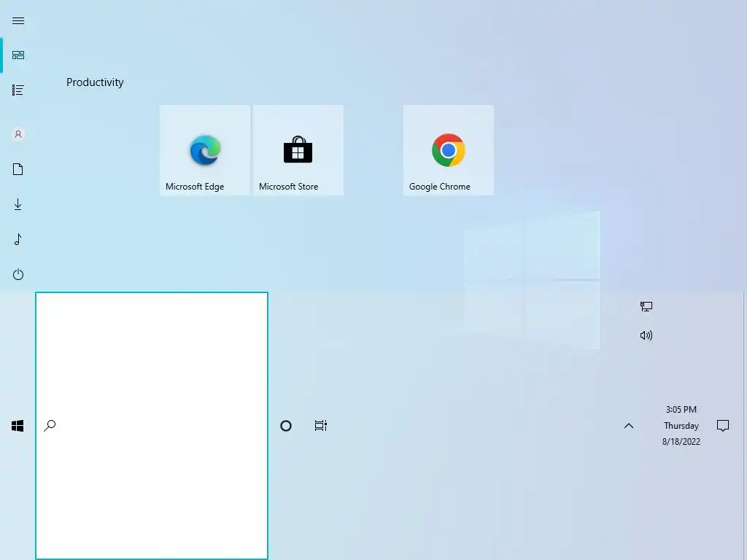The width and height of the screenshot is (747, 560).
Task: Launch the Microsoft Edge tile
Action: 205,150
